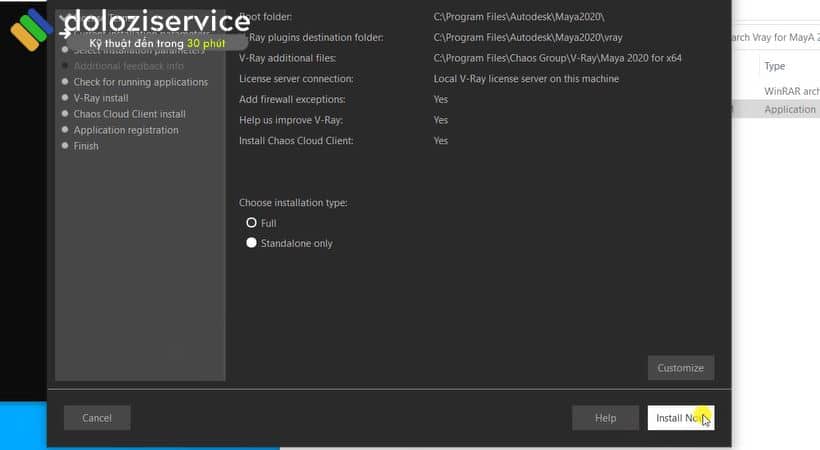Image resolution: width=820 pixels, height=450 pixels.
Task: Sort by the Type column header
Action: click(775, 66)
